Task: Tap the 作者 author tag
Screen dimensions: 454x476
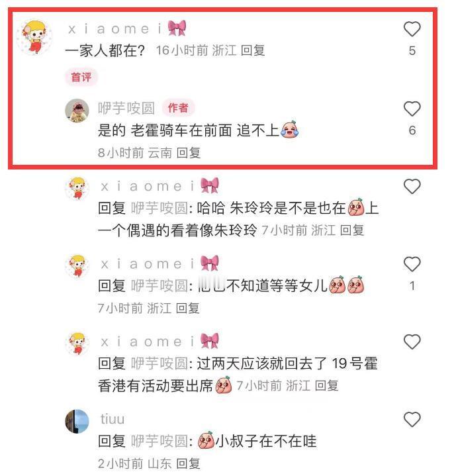Action: (x=178, y=108)
